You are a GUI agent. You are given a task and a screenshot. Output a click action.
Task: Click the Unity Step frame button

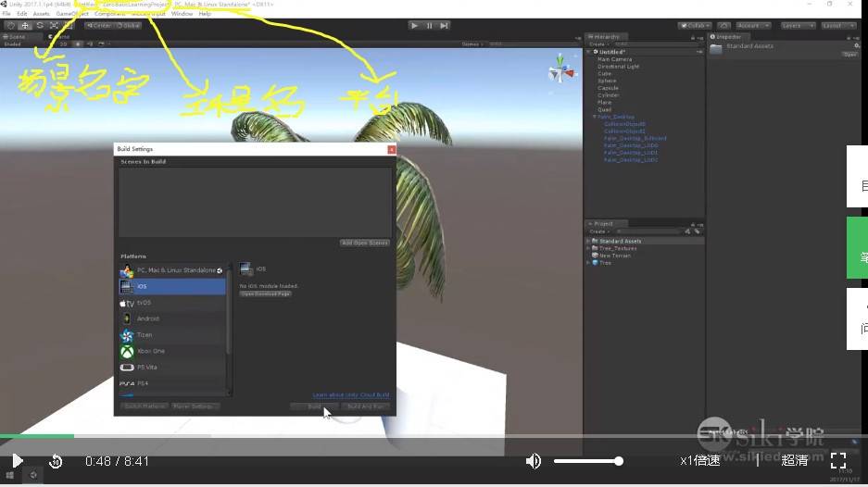[444, 25]
